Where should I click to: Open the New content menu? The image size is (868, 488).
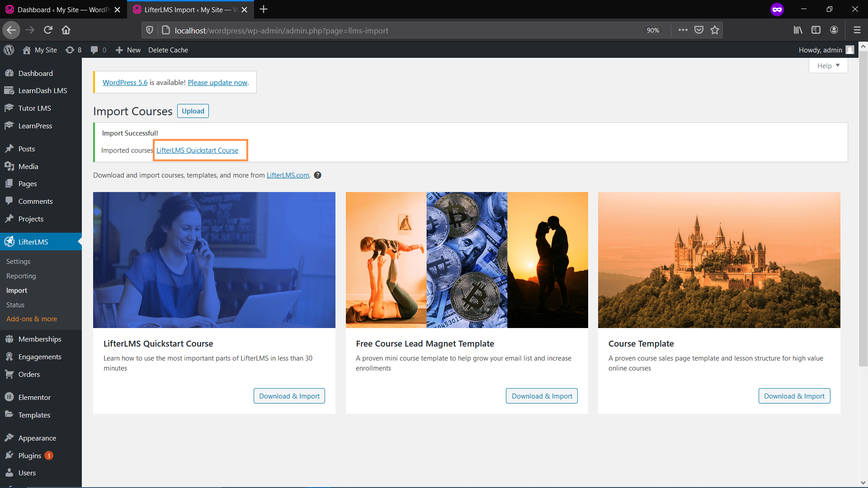tap(128, 50)
